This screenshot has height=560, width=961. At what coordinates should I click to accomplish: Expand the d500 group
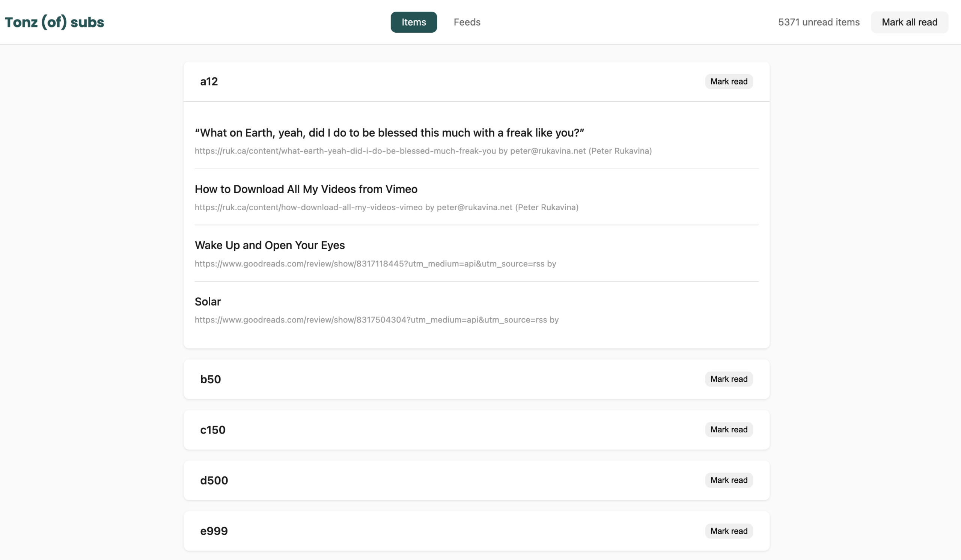coord(214,480)
